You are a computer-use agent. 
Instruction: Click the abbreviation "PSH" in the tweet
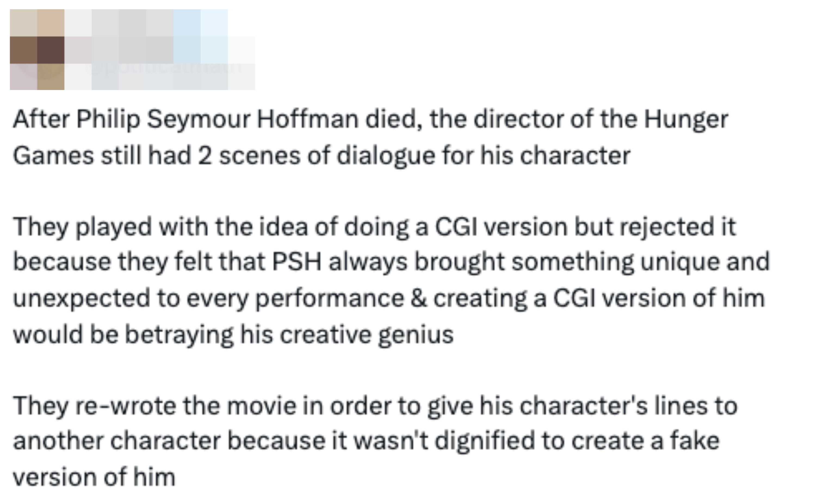pos(297,262)
